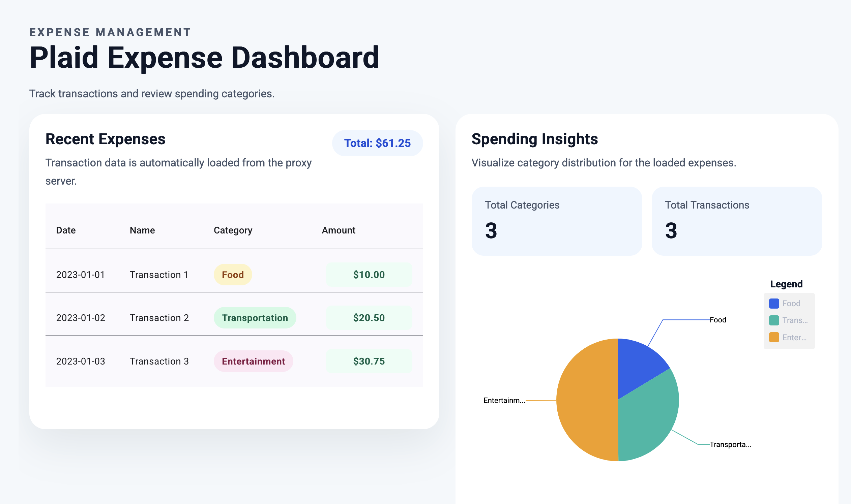
Task: Click date 2023-01-02
Action: coord(81,318)
